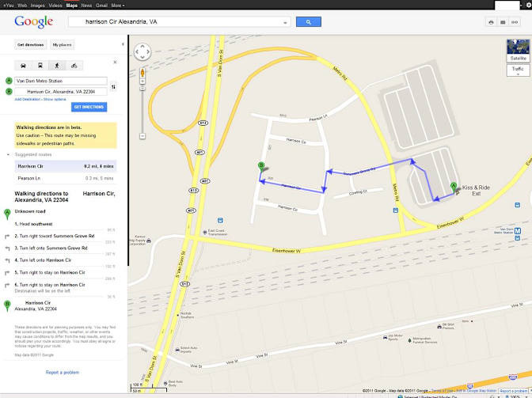Click step 5 Turn right to stay

point(50,272)
